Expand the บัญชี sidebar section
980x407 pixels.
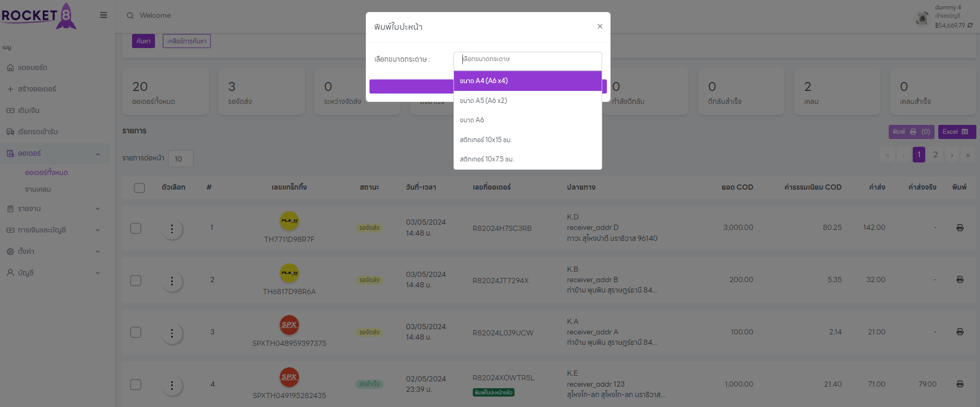click(55, 273)
